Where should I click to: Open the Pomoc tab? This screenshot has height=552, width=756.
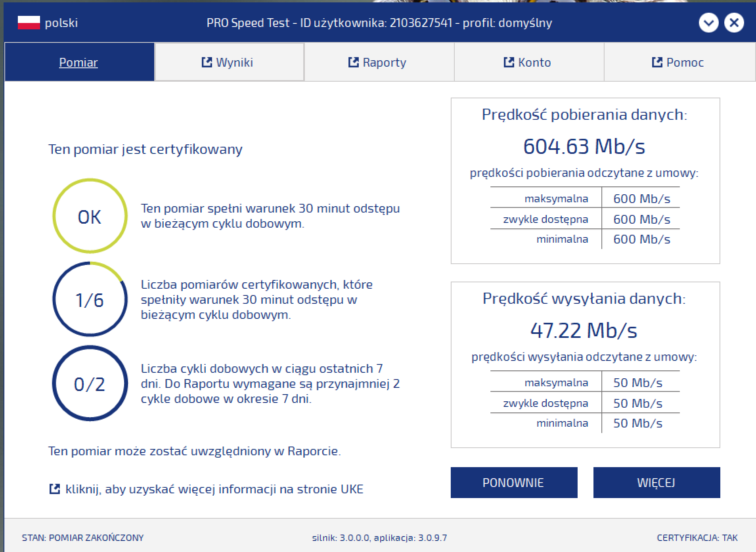679,62
